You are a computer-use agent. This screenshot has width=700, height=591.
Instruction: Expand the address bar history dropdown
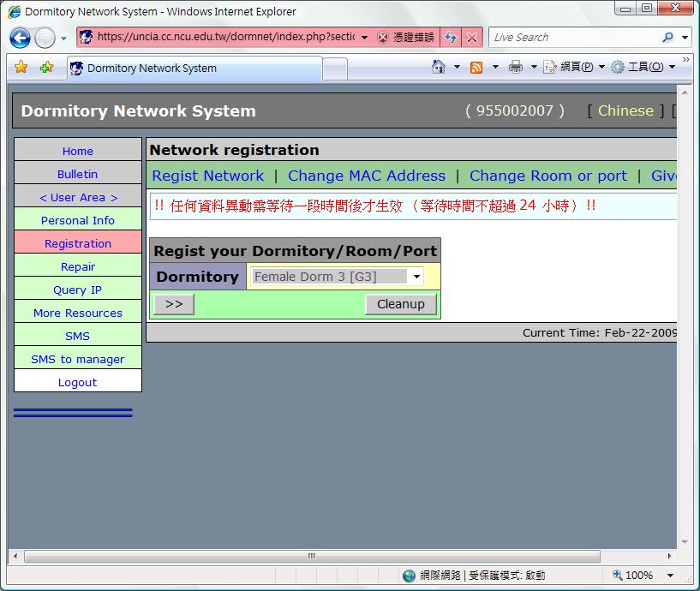click(x=364, y=38)
